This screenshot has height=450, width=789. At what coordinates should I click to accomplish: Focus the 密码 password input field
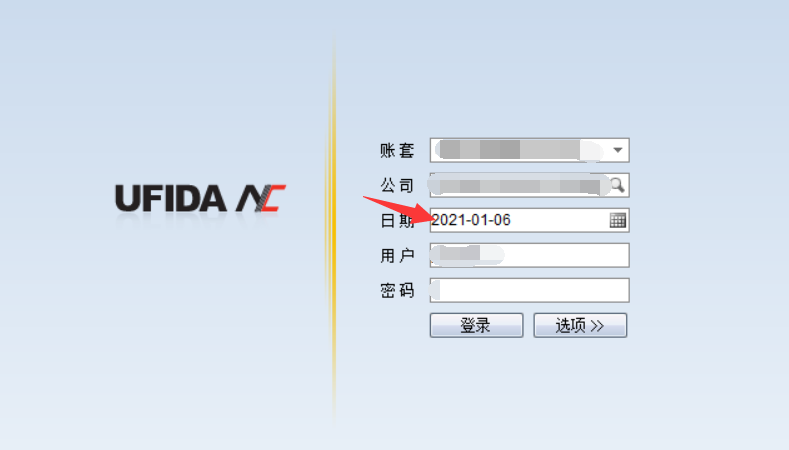click(x=529, y=290)
